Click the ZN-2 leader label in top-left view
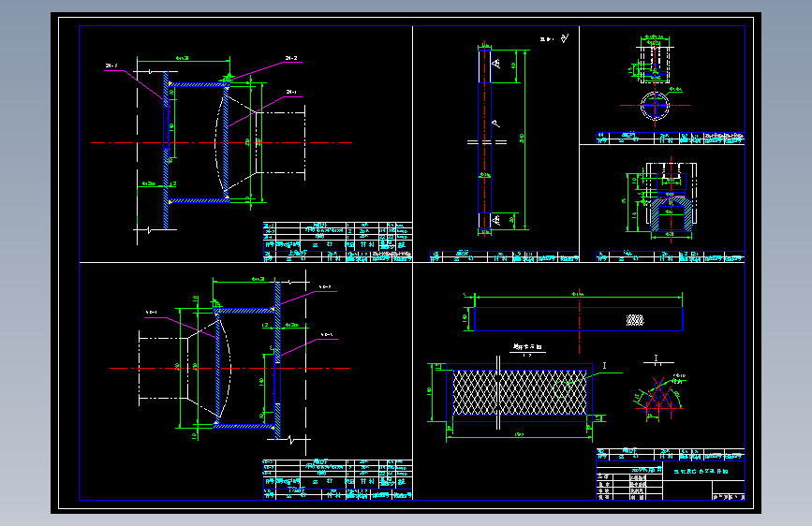Image resolution: width=812 pixels, height=526 pixels. click(x=291, y=59)
